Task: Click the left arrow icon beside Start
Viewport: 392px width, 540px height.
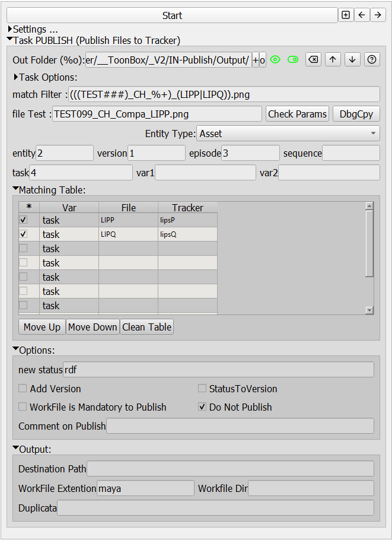Action: (x=362, y=15)
